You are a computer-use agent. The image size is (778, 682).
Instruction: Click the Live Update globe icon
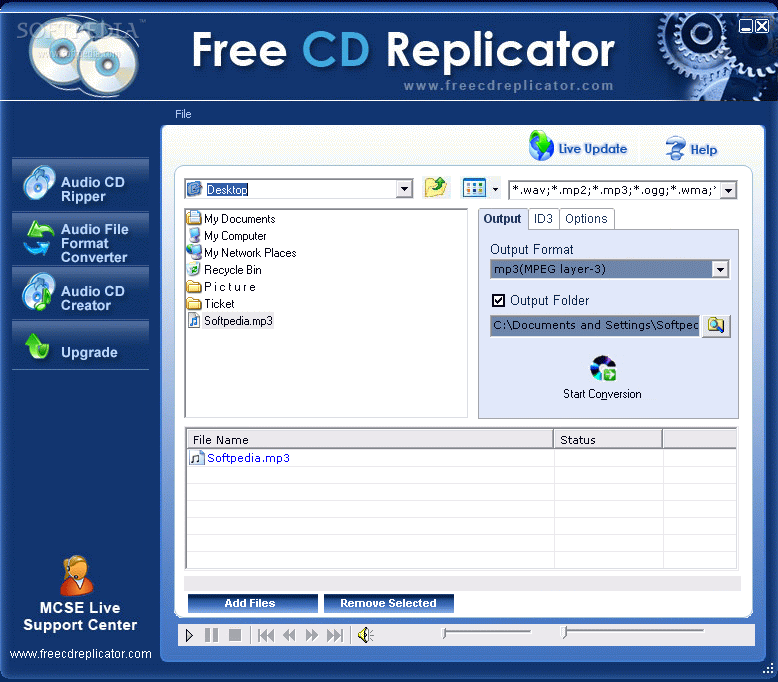pos(540,146)
